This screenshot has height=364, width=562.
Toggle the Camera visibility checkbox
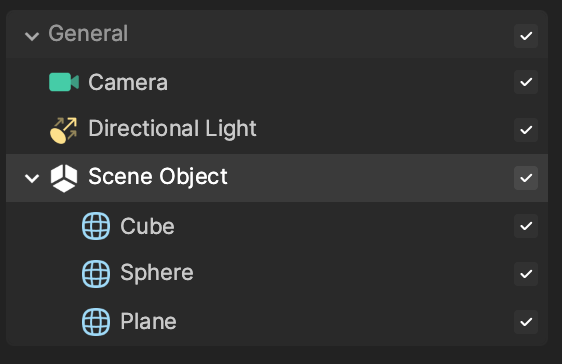526,82
